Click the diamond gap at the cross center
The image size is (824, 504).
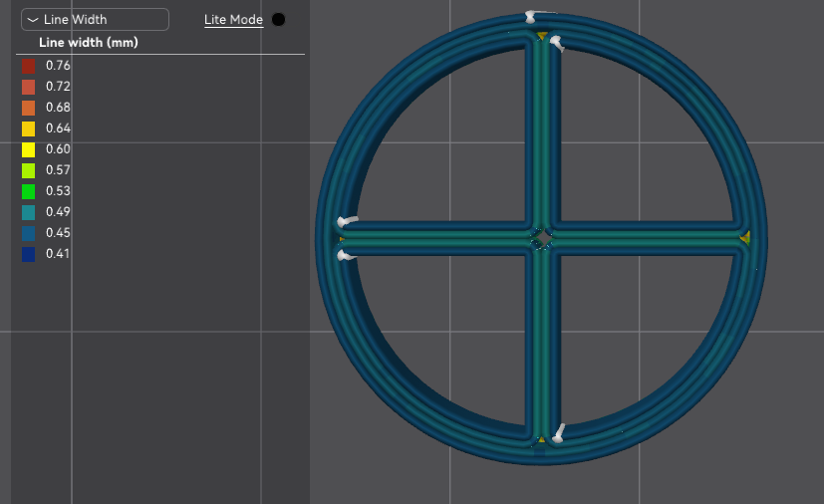pyautogui.click(x=541, y=238)
